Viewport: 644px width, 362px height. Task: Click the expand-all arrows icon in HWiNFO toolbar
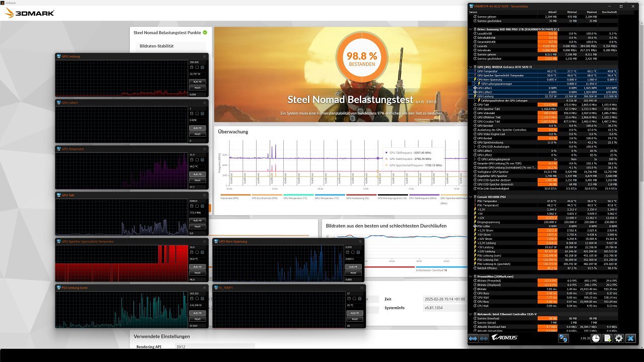click(x=473, y=338)
